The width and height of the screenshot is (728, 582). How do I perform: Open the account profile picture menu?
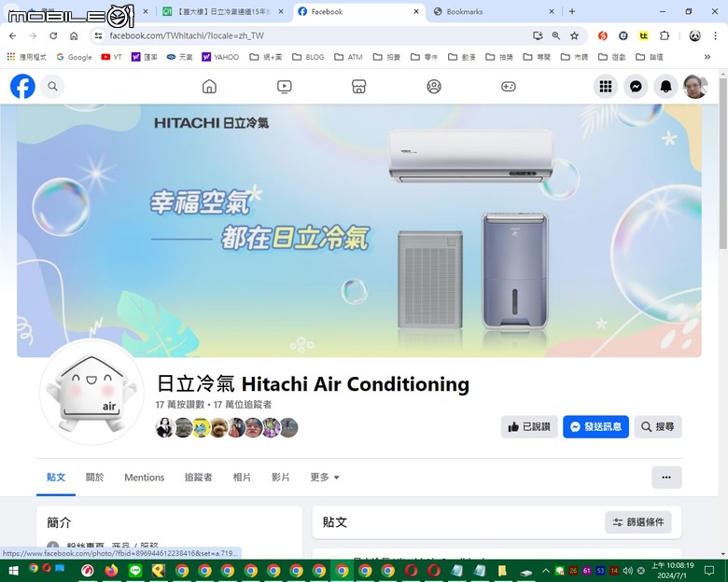[x=695, y=87]
